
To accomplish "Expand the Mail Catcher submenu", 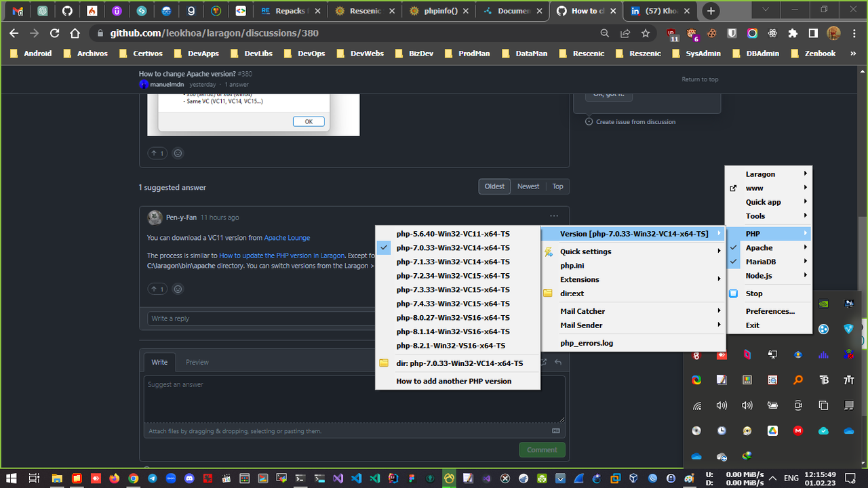I will [x=633, y=311].
